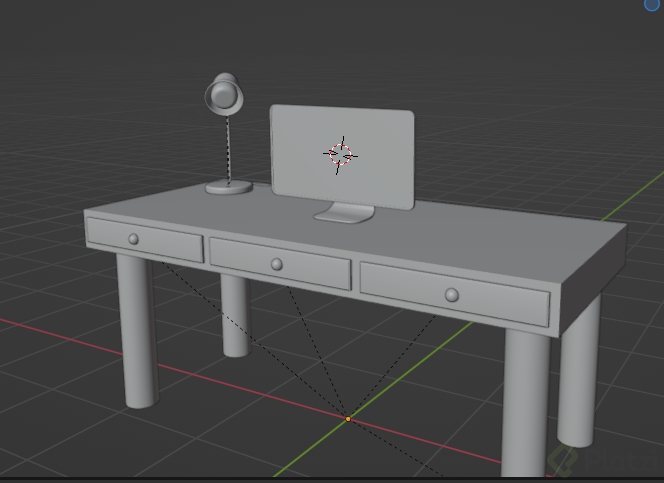This screenshot has height=483, width=664.
Task: Select the monitor screen object
Action: [342, 157]
